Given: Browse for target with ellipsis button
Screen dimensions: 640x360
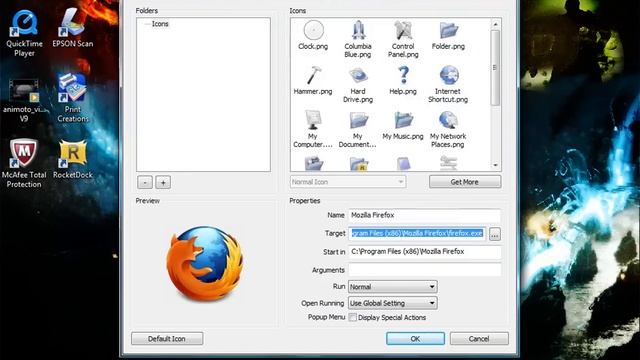Looking at the screenshot, I should click(x=495, y=234).
